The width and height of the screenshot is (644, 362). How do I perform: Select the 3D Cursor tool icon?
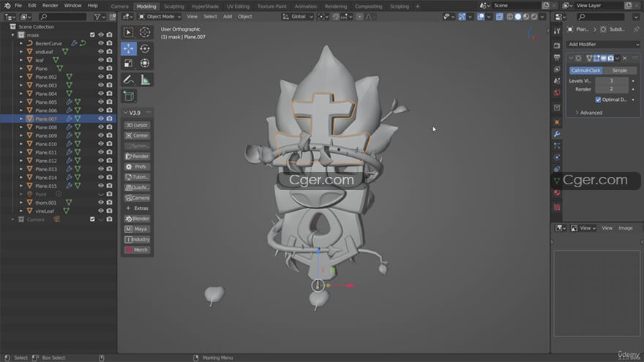point(144,32)
